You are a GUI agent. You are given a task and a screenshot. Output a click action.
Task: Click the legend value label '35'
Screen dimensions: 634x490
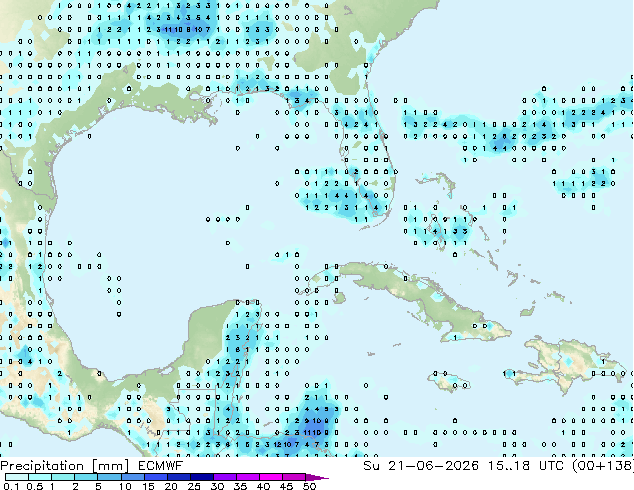point(240,486)
